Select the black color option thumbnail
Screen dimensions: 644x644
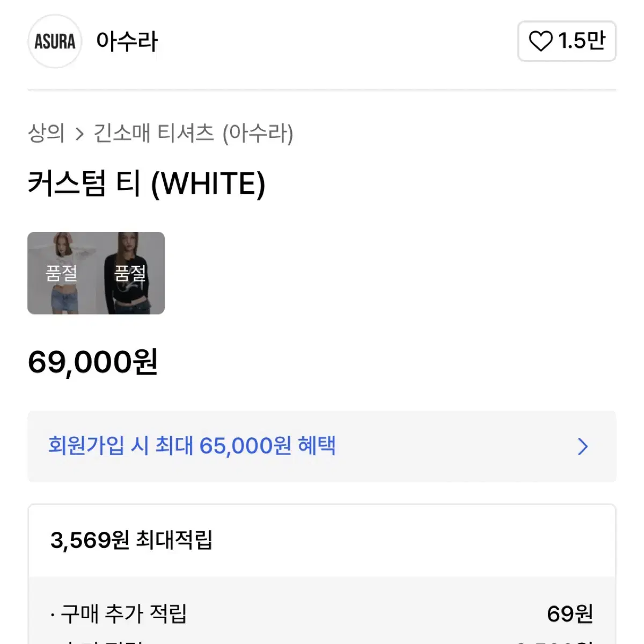(130, 273)
